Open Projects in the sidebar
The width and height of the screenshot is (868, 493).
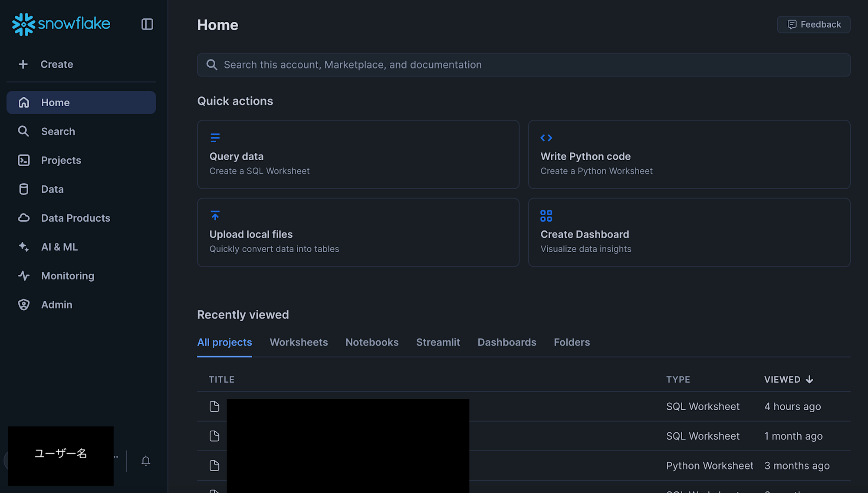[81, 160]
